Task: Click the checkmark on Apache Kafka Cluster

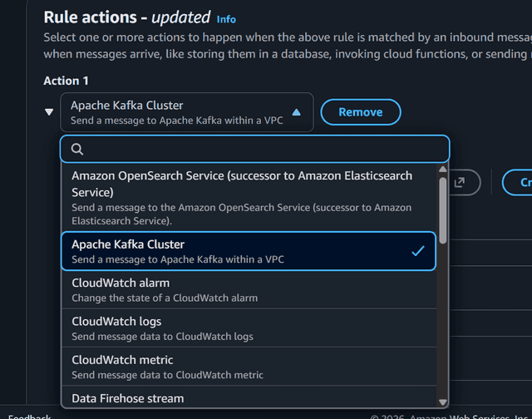Action: click(417, 251)
